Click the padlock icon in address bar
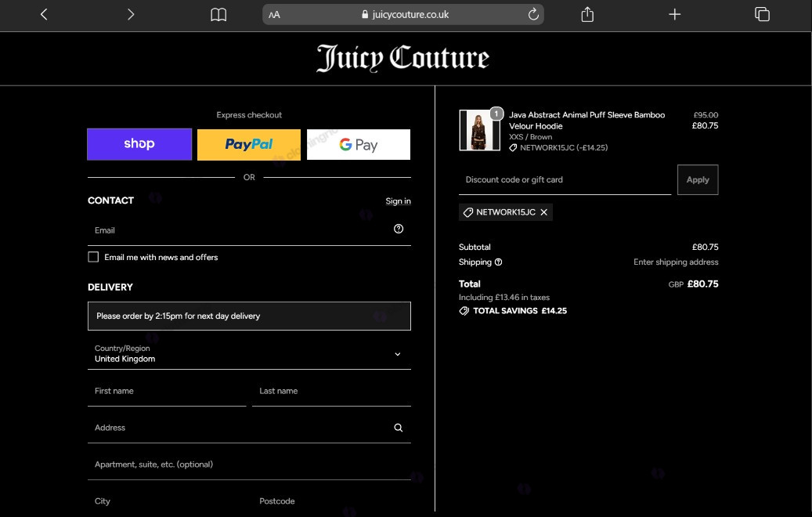This screenshot has height=517, width=812. [365, 15]
